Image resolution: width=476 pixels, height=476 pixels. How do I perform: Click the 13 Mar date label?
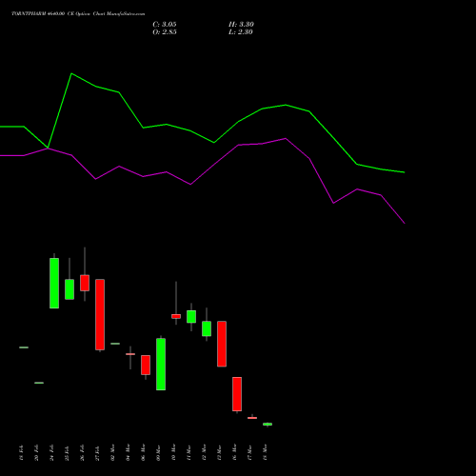tap(219, 452)
